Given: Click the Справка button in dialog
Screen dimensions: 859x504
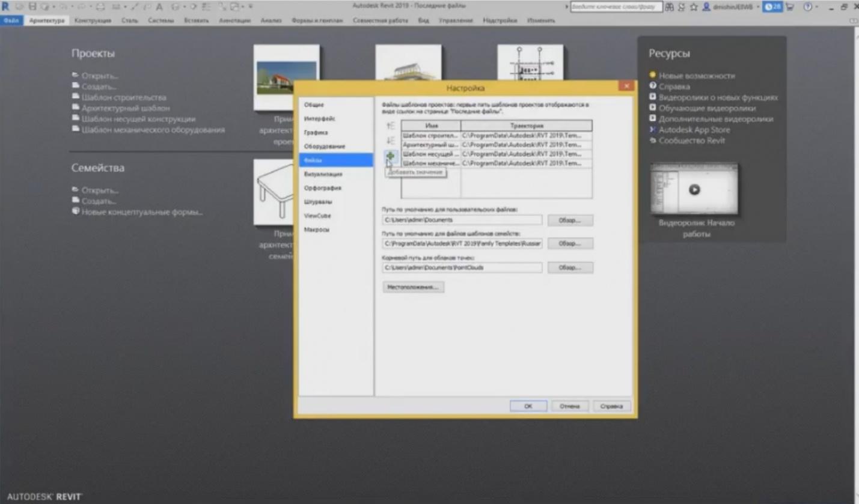Looking at the screenshot, I should pyautogui.click(x=611, y=406).
